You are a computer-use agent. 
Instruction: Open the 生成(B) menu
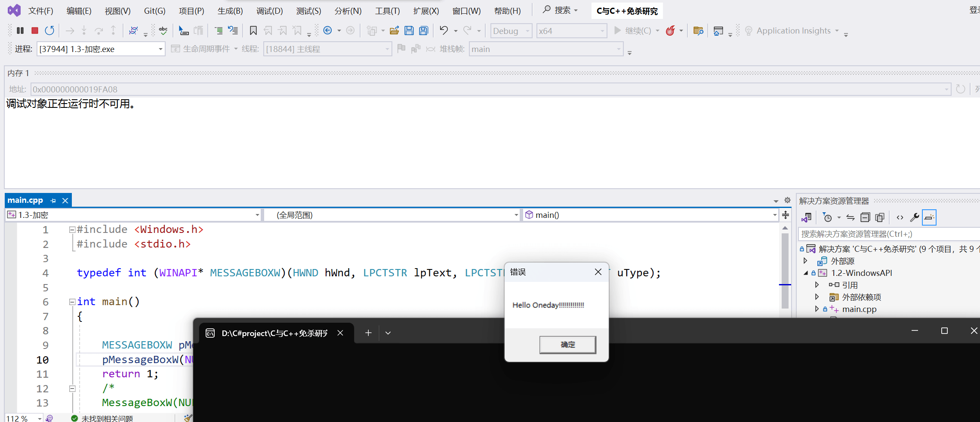pos(230,11)
